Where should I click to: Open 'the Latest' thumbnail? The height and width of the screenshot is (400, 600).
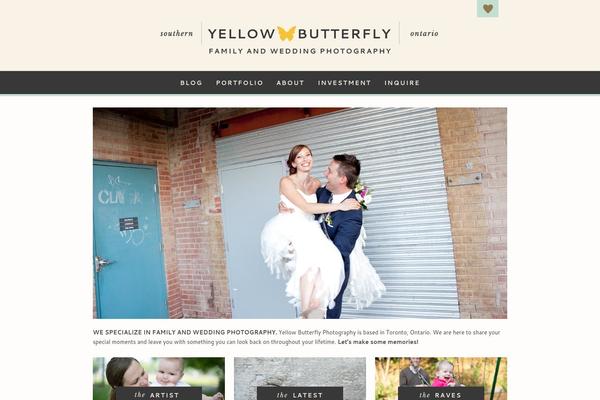pos(300,379)
